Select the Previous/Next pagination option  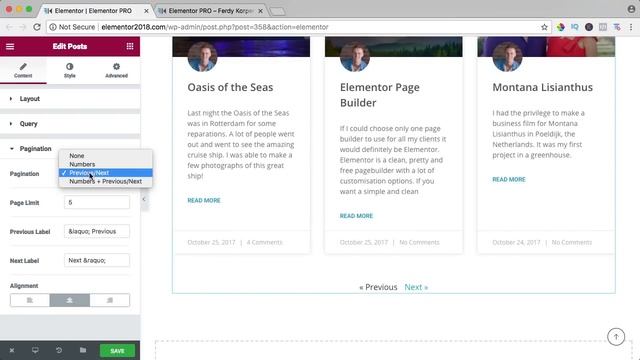click(x=106, y=173)
